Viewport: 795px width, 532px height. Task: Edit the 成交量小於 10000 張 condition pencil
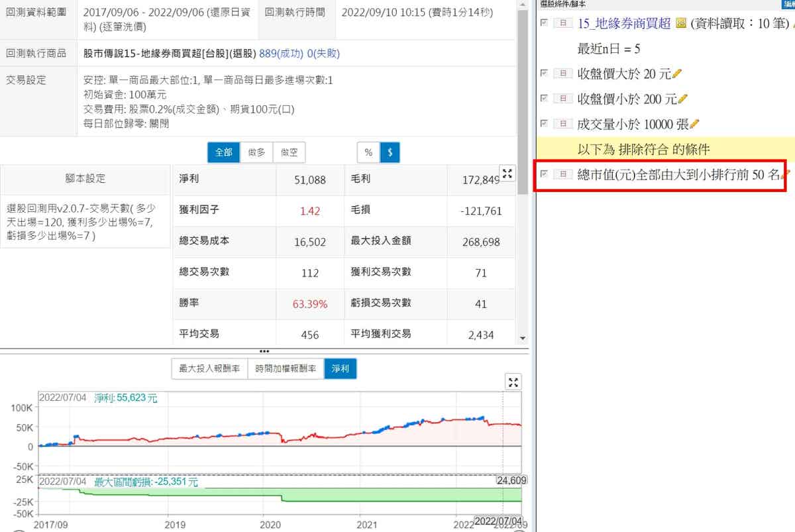[x=695, y=124]
